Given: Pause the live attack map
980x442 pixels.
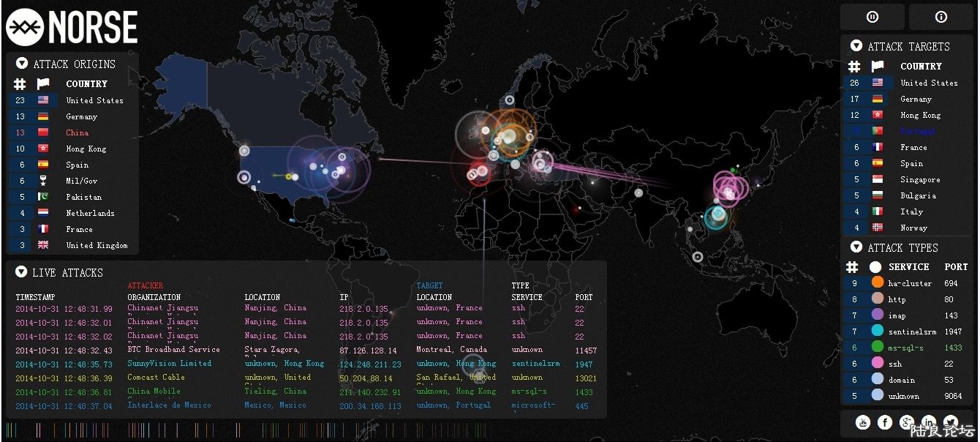Looking at the screenshot, I should tap(872, 17).
